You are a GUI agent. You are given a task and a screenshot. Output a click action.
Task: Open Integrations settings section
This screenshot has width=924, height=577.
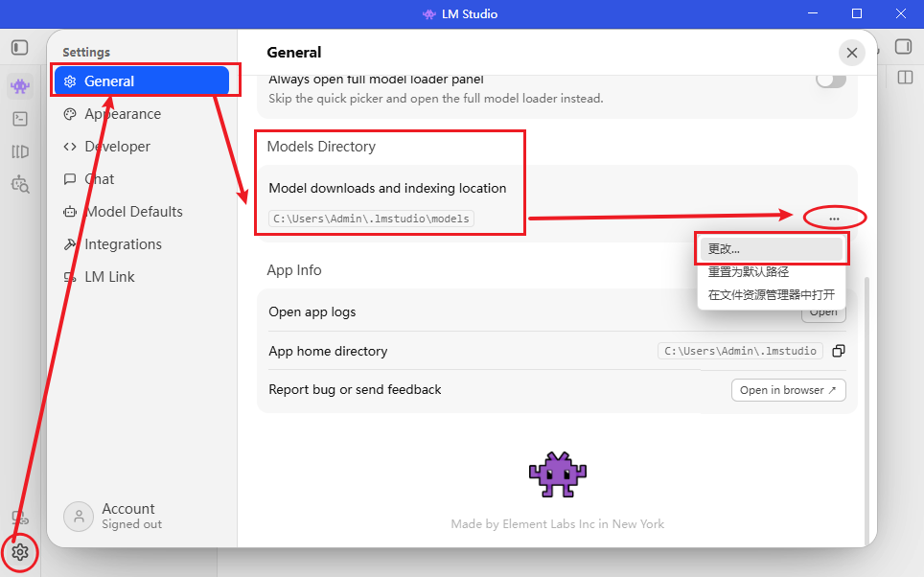click(x=142, y=244)
